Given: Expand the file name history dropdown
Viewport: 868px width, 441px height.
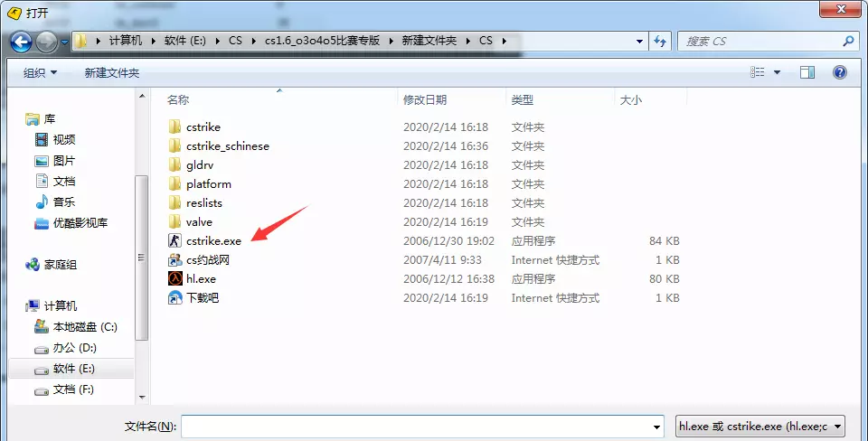Looking at the screenshot, I should [x=656, y=427].
